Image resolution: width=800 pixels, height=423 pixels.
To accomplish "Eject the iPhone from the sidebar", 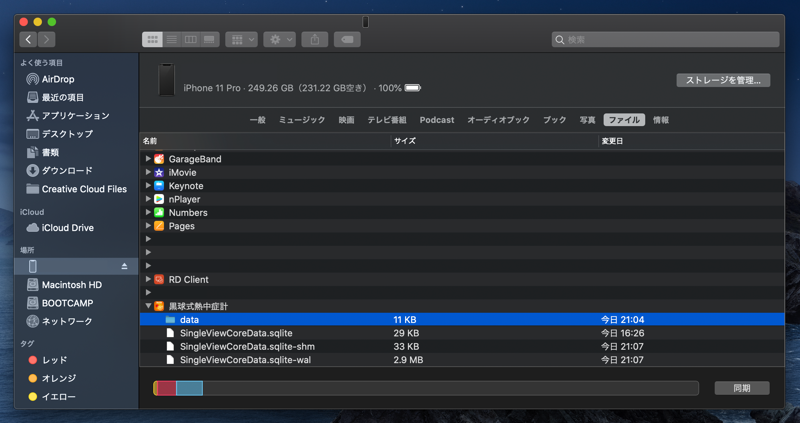I will click(124, 266).
